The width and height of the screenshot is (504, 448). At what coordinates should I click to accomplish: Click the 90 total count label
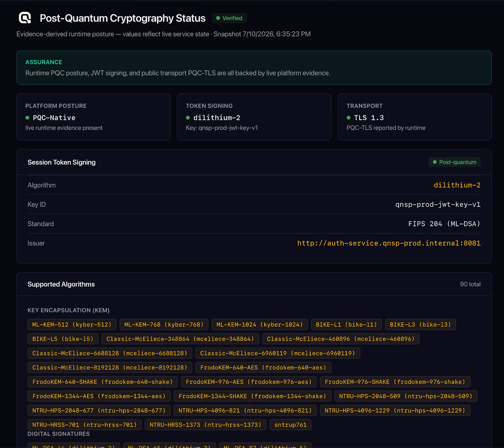(x=470, y=284)
